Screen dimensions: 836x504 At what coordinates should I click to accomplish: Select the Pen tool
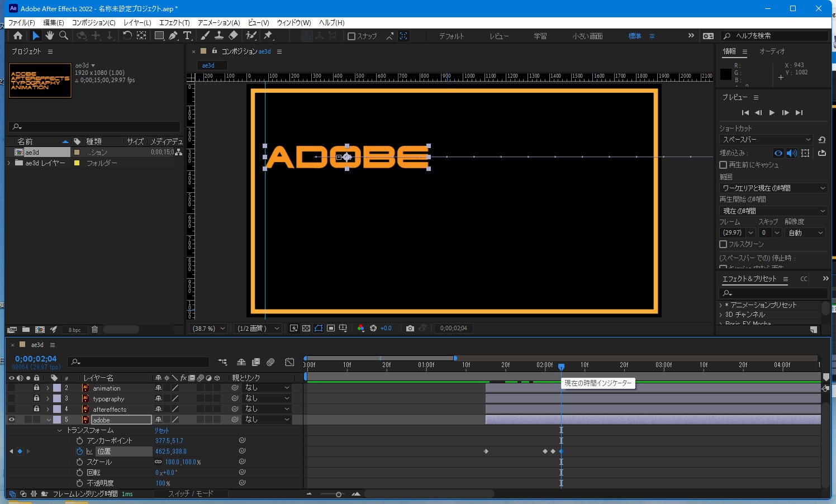tap(173, 36)
